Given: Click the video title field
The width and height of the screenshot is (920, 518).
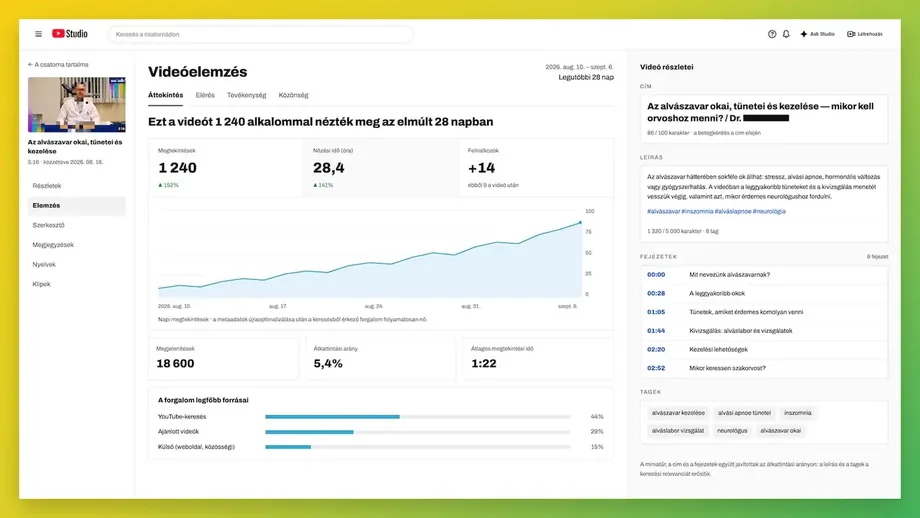Looking at the screenshot, I should point(764,119).
